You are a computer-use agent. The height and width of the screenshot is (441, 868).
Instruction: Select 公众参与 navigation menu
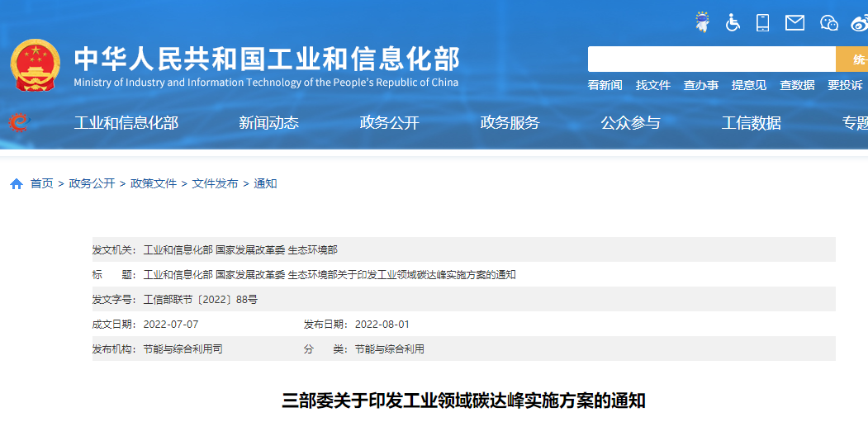630,123
